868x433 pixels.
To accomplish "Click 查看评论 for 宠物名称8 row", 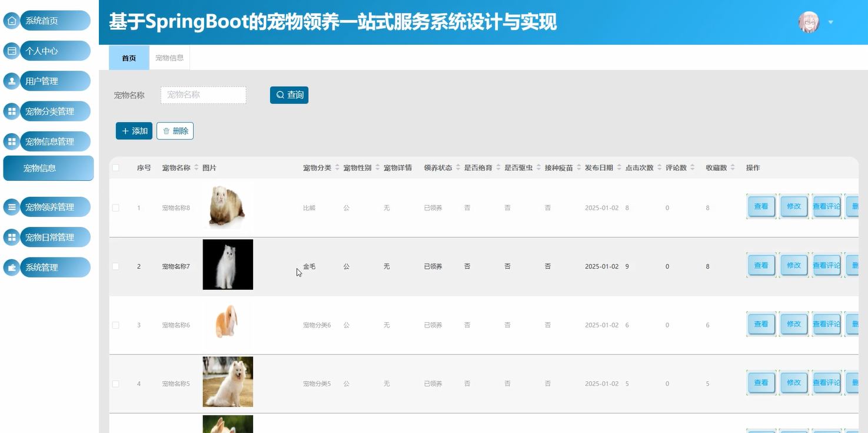I will coord(827,206).
